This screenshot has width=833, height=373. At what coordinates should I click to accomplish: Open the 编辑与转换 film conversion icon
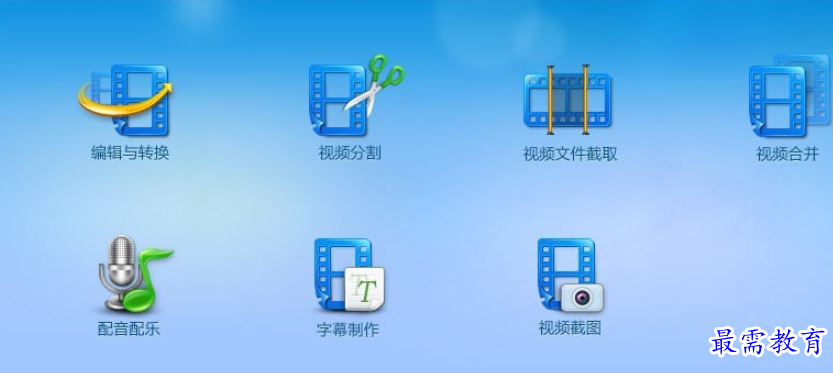126,99
